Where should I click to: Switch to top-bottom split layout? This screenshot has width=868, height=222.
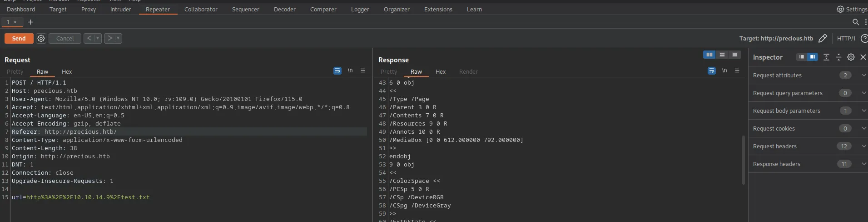pyautogui.click(x=722, y=55)
